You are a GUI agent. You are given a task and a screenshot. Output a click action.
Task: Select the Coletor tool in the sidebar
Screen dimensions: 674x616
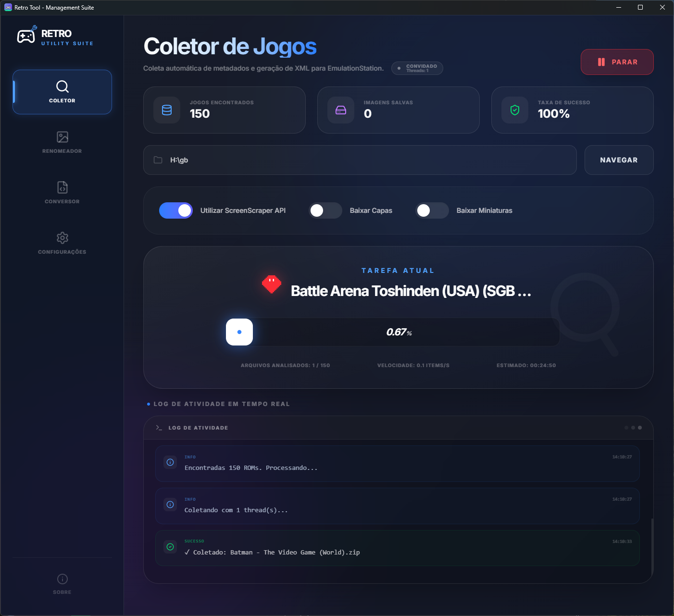click(x=62, y=92)
